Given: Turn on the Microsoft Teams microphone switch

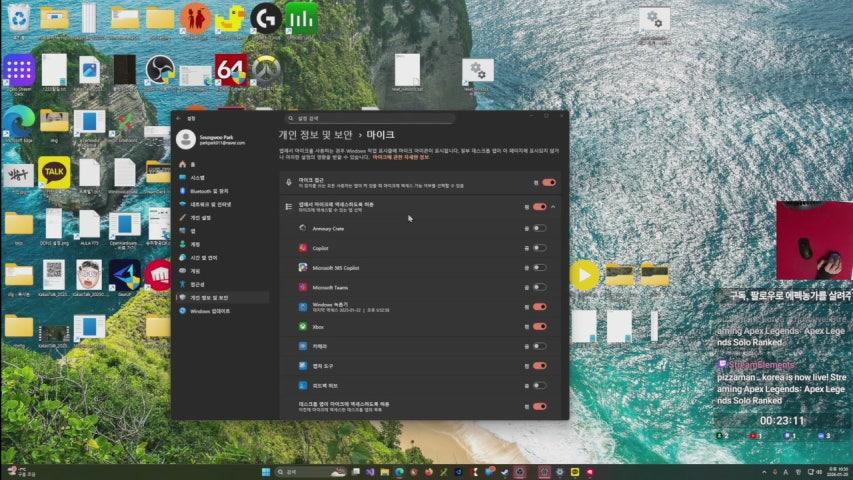Looking at the screenshot, I should pyautogui.click(x=540, y=287).
